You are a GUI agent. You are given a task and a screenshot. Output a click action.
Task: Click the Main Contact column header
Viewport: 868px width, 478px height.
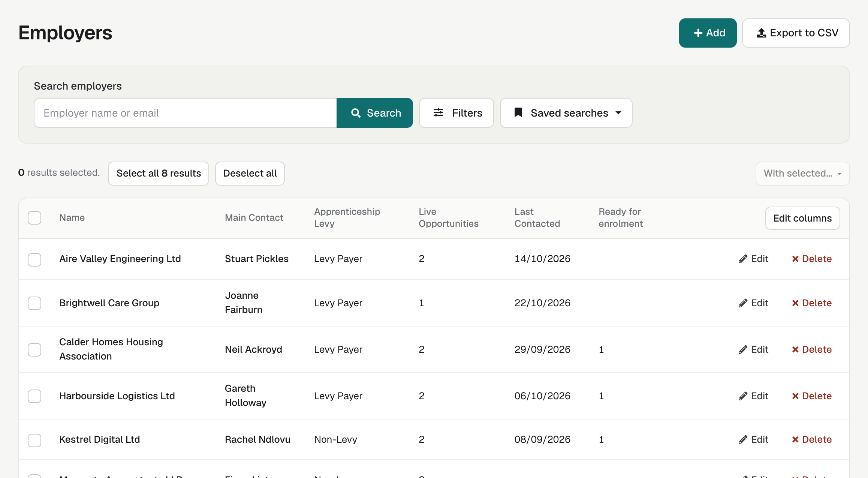coord(254,218)
